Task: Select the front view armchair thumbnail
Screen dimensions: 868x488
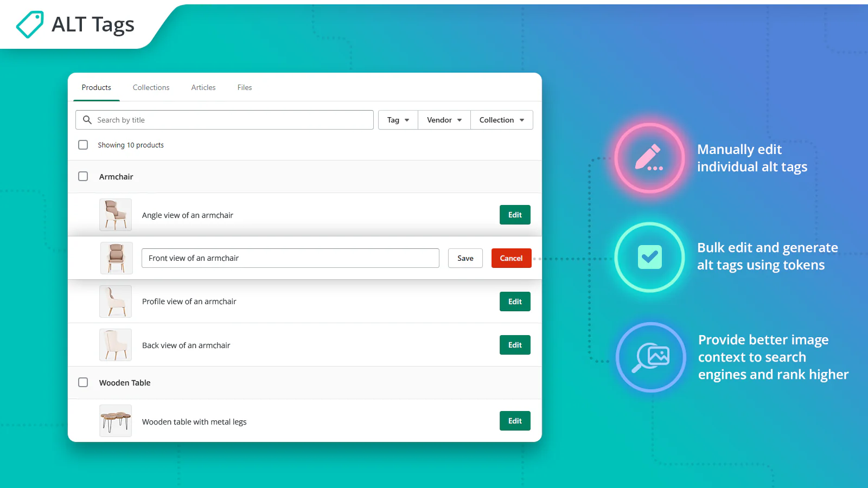Action: [116, 258]
